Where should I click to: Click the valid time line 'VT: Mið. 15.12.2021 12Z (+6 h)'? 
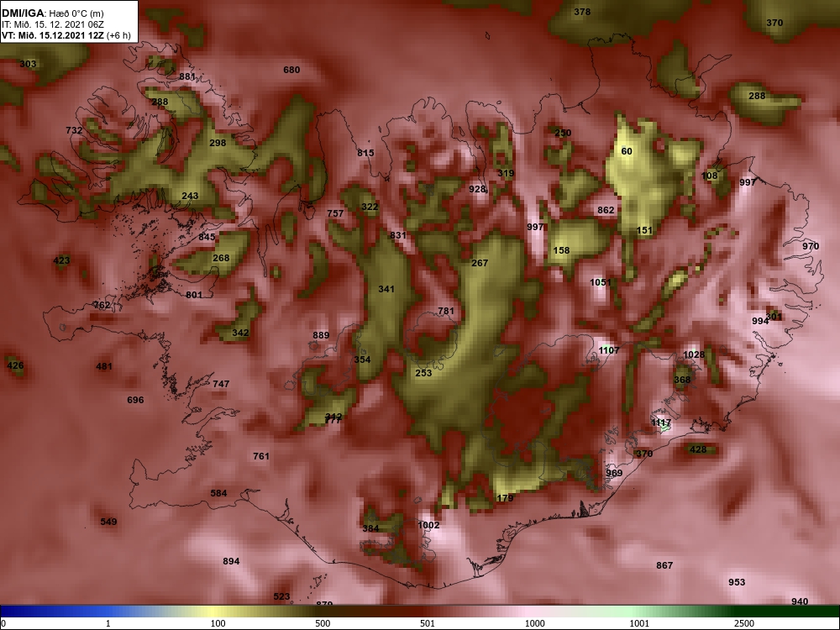tap(66, 35)
